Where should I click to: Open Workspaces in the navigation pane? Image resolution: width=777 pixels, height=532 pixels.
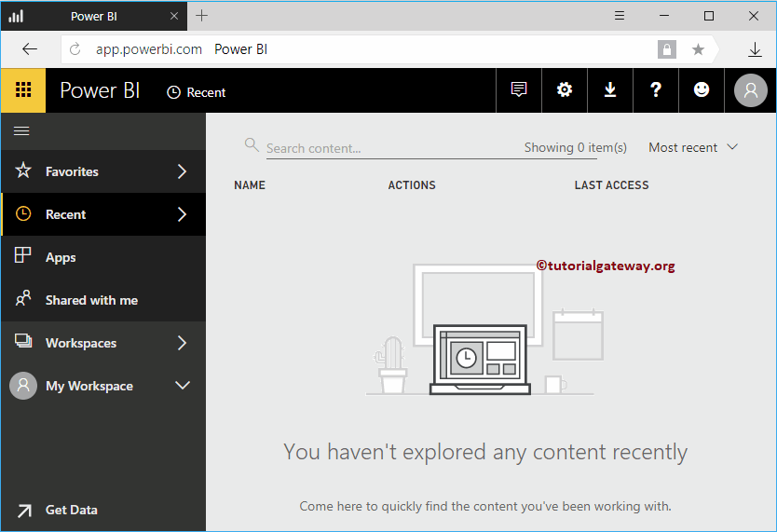click(x=103, y=343)
